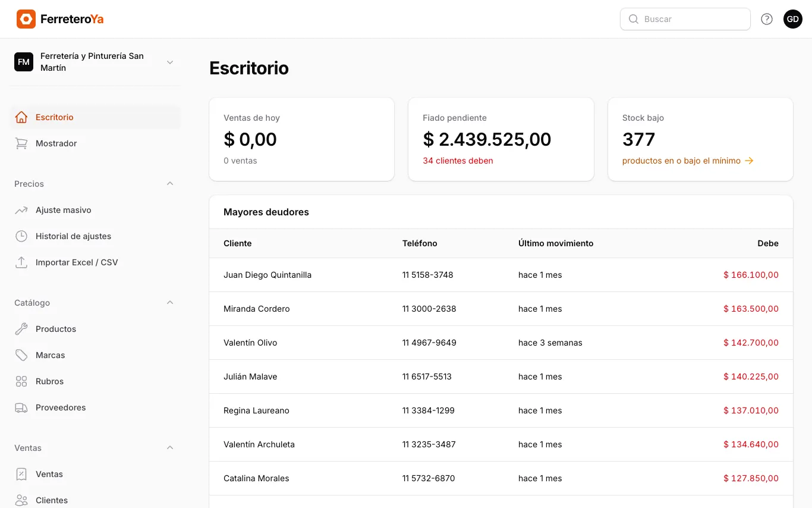The height and width of the screenshot is (508, 812).
Task: Open the help question-mark icon
Action: click(x=767, y=19)
